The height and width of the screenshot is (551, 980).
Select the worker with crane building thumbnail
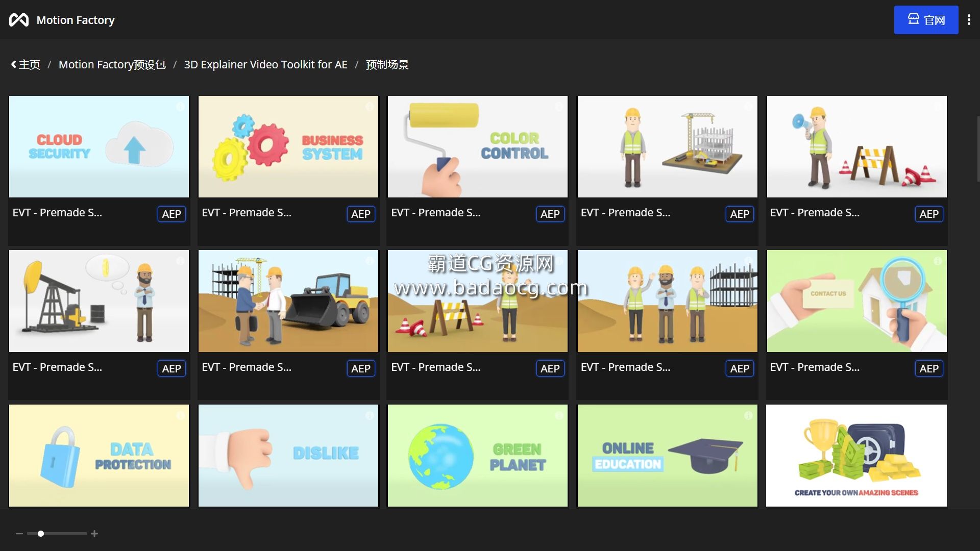tap(668, 147)
